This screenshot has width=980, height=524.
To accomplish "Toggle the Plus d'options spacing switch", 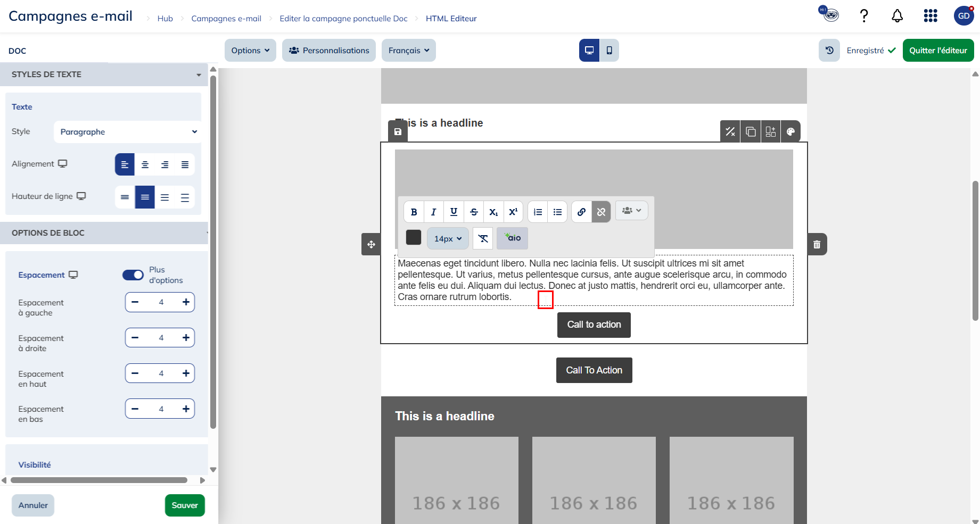I will pyautogui.click(x=133, y=275).
